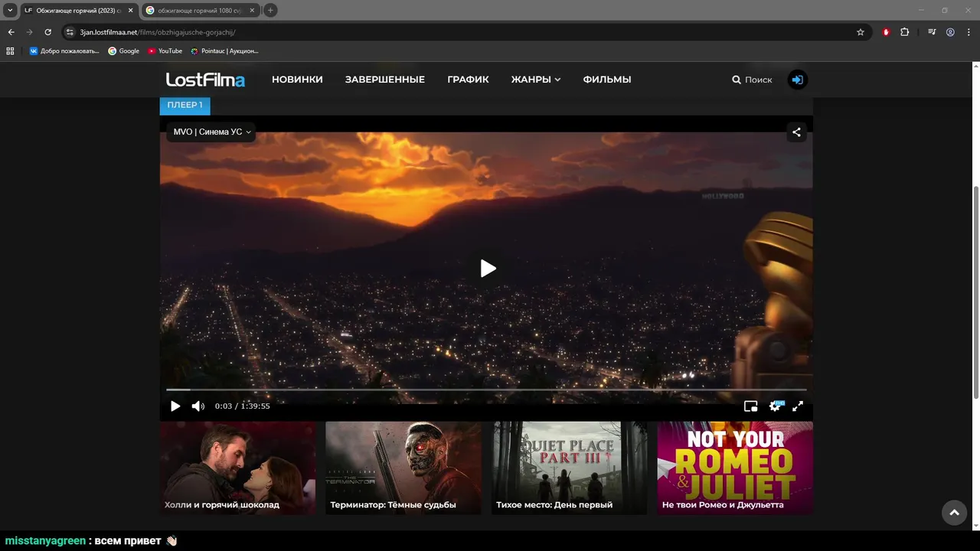Viewport: 980px width, 551px height.
Task: Seek along the video progress bar
Action: coord(486,390)
